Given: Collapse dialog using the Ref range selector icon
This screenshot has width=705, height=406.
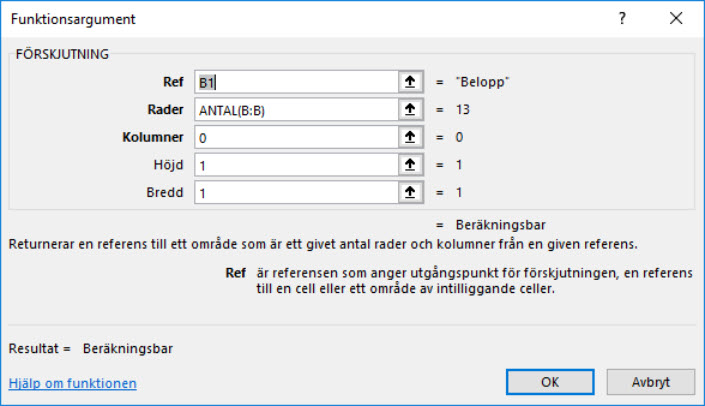Looking at the screenshot, I should point(409,82).
